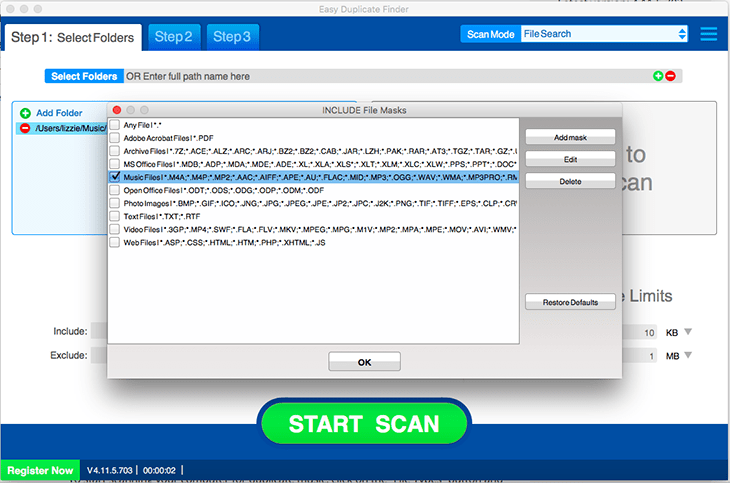This screenshot has height=483, width=730.
Task: Open the Scan Mode File Search dropdown
Action: [604, 34]
